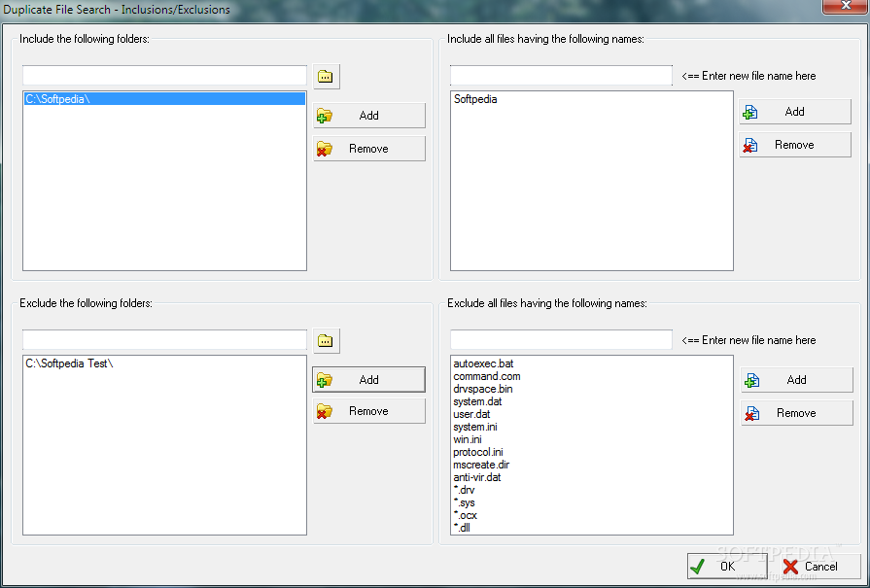Image resolution: width=870 pixels, height=588 pixels.
Task: Select Softpedia in included file names
Action: coord(591,99)
